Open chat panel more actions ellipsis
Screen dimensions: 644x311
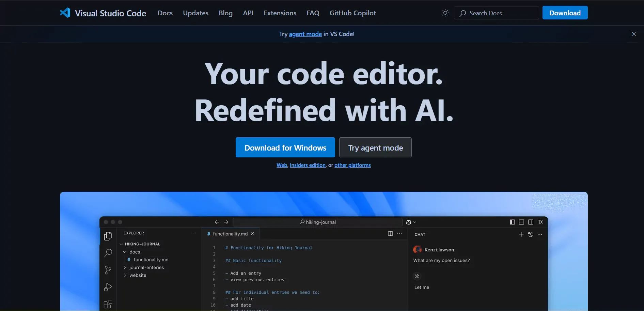click(540, 234)
